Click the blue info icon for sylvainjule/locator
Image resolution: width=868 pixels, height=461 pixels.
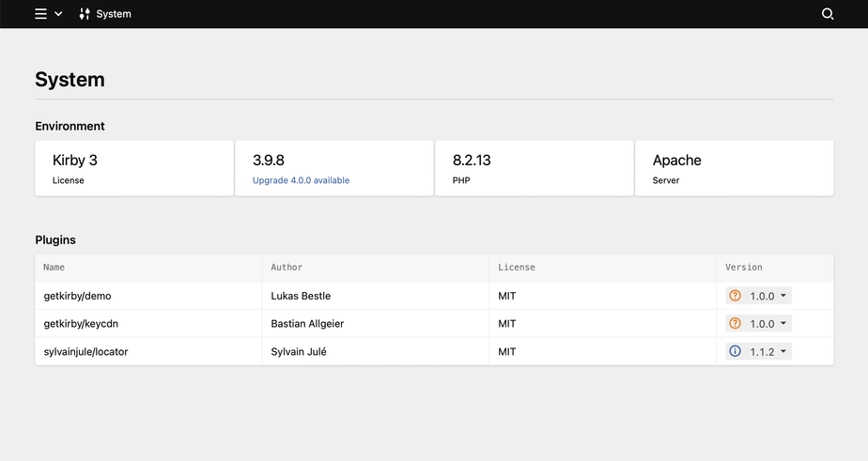(736, 351)
